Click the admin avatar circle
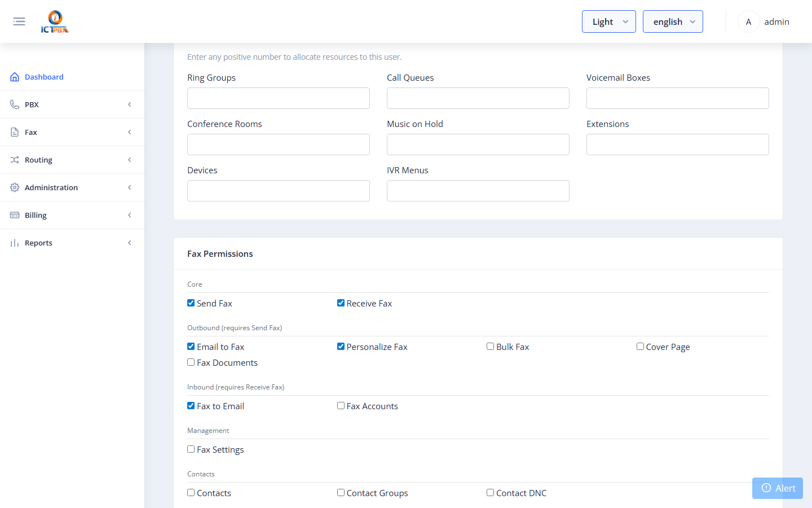812x508 pixels. [748, 21]
